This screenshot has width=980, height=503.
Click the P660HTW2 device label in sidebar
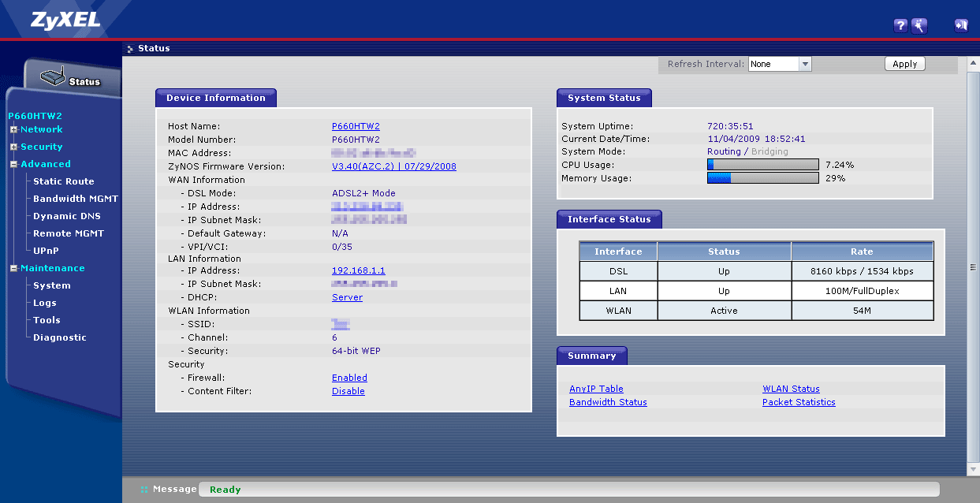point(35,116)
